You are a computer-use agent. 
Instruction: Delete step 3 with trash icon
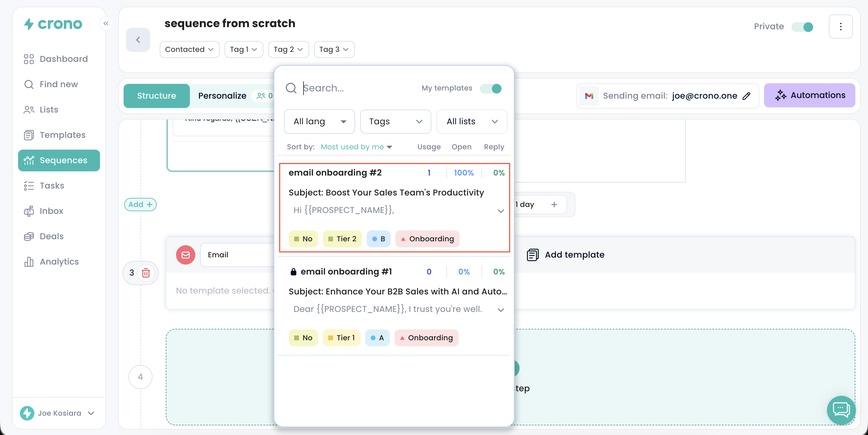tap(146, 272)
